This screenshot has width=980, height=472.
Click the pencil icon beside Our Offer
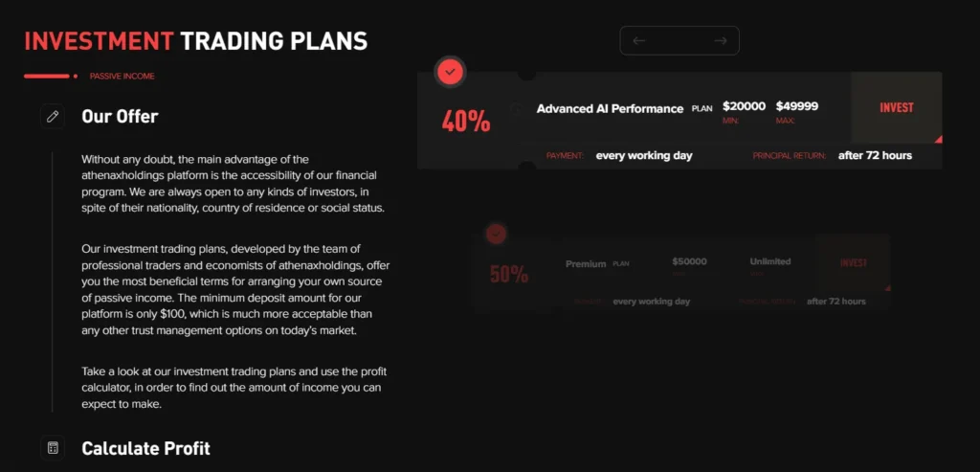(53, 117)
